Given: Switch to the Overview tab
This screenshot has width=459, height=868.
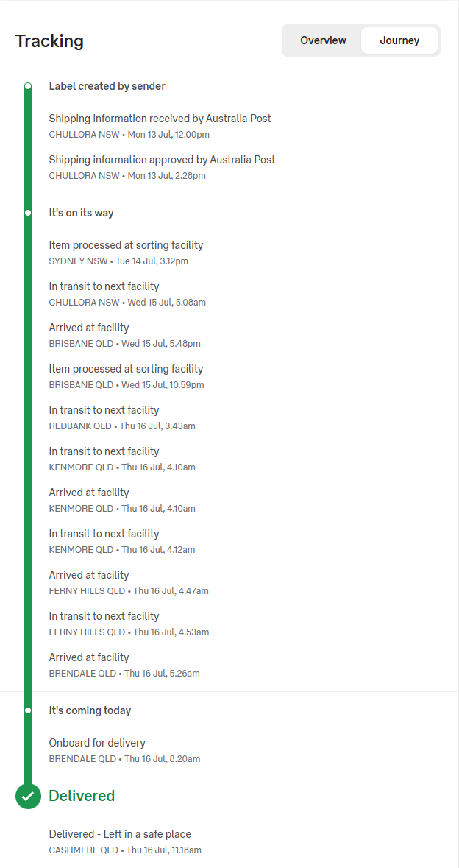Looking at the screenshot, I should point(323,40).
